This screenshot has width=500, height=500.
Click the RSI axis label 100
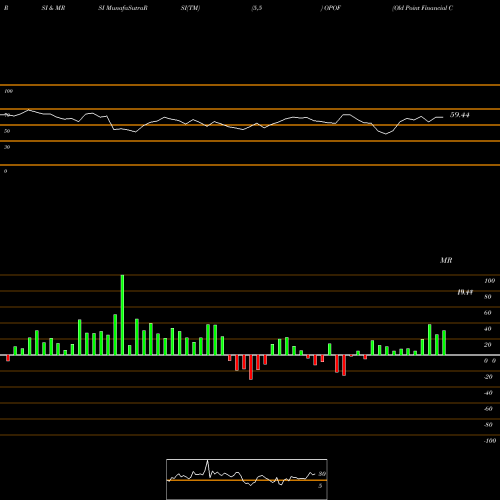tap(9, 91)
